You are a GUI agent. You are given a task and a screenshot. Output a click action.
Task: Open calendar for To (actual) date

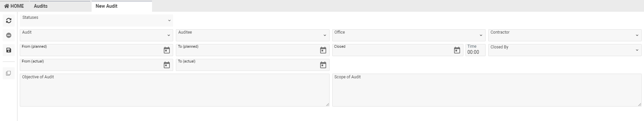pyautogui.click(x=323, y=65)
